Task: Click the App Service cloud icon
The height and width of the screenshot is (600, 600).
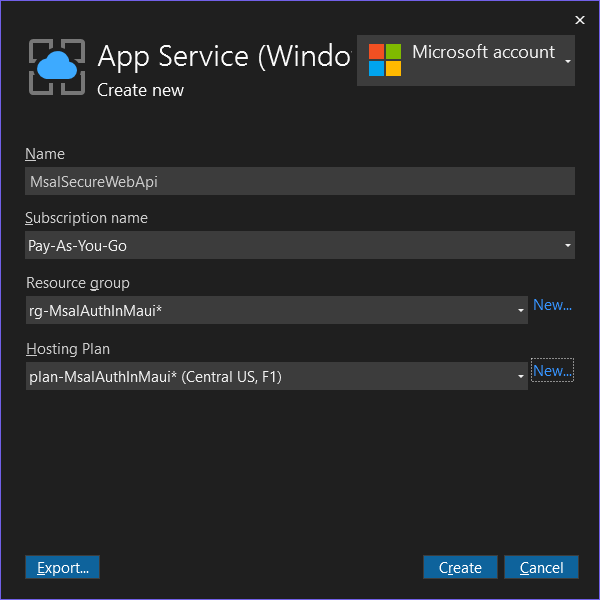Action: pos(57,67)
